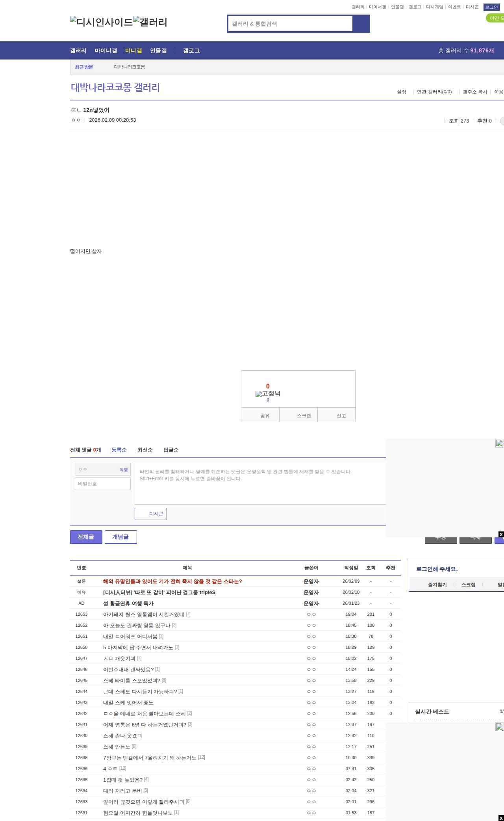Select 인물갤 in the blue navigation bar

[158, 50]
